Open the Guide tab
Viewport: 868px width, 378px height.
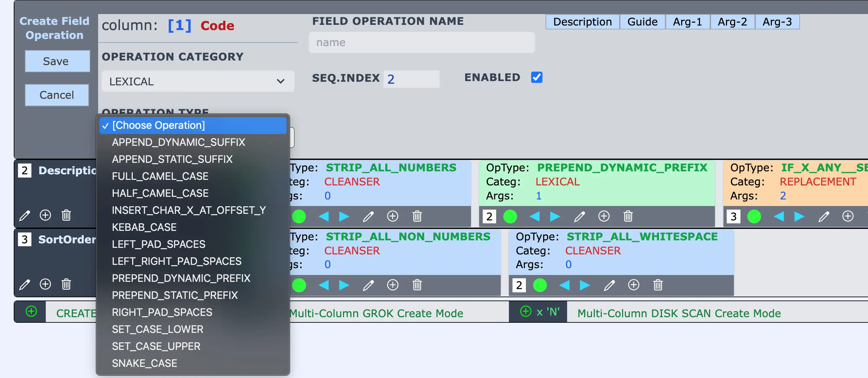pos(642,22)
